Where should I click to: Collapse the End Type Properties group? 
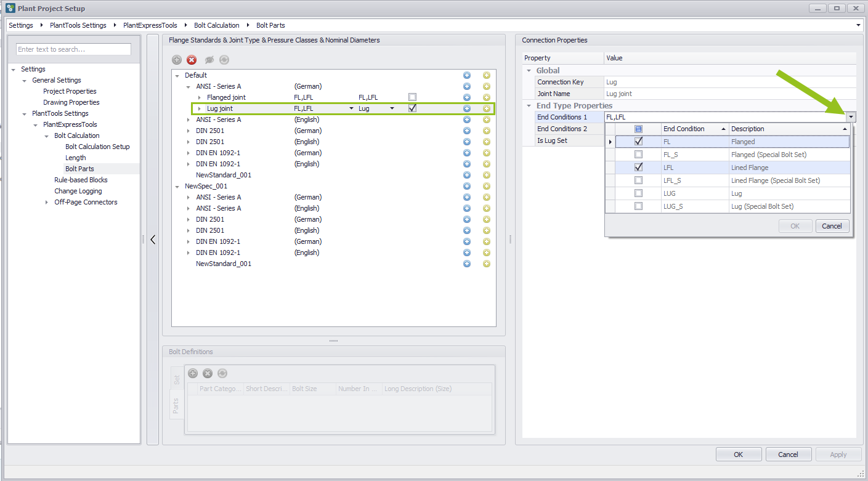pos(529,105)
